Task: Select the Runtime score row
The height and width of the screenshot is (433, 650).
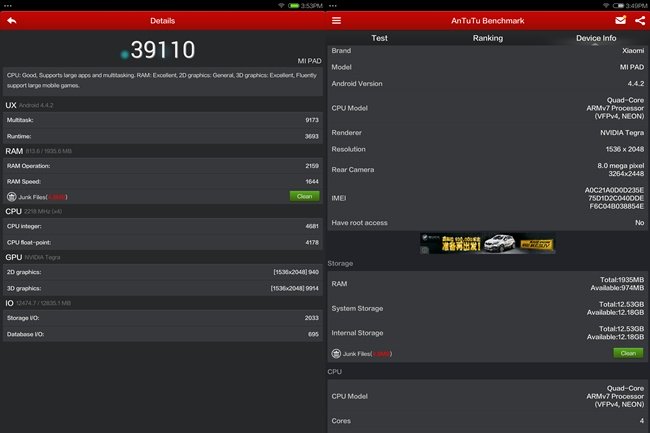Action: click(162, 136)
